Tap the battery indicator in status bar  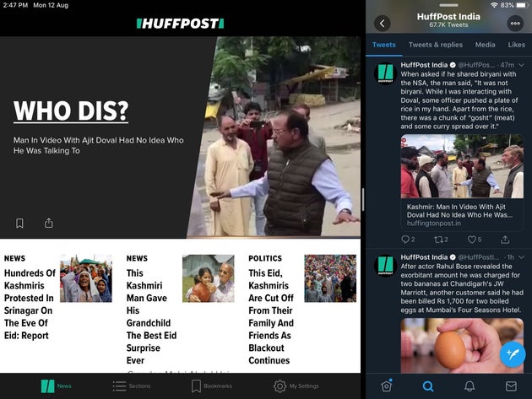click(x=522, y=5)
